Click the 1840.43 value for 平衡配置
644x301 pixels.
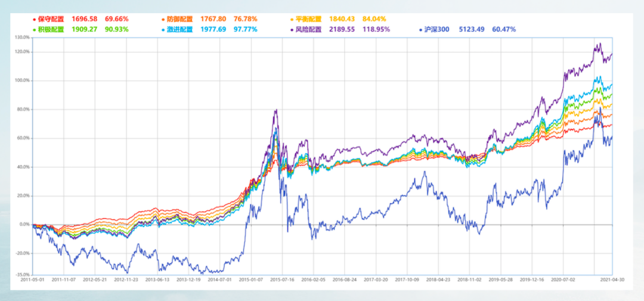click(x=341, y=19)
